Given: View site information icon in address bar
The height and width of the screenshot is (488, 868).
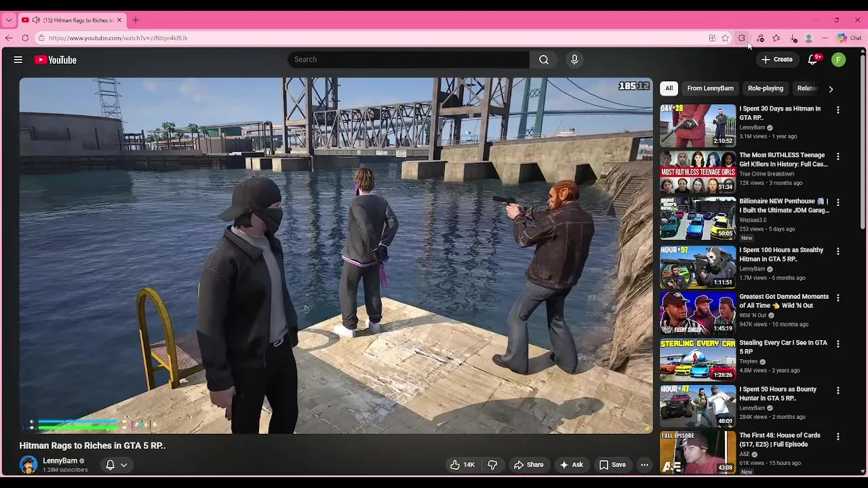Looking at the screenshot, I should (x=41, y=38).
